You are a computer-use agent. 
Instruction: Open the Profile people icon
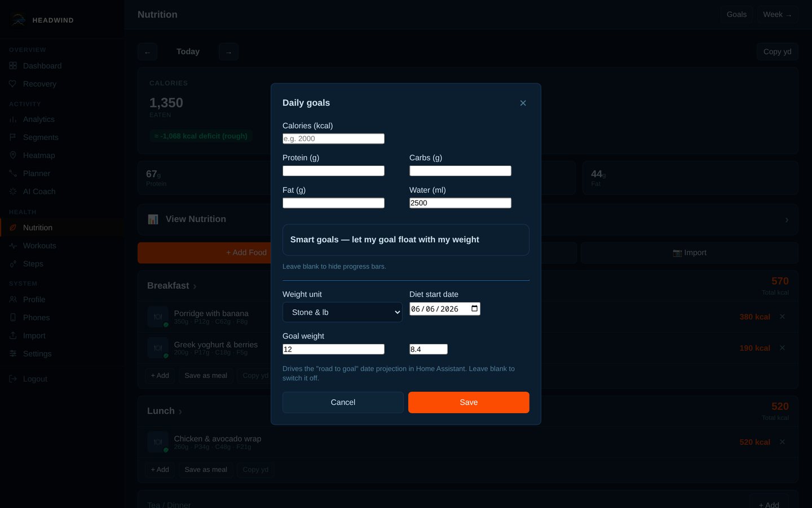(x=13, y=299)
